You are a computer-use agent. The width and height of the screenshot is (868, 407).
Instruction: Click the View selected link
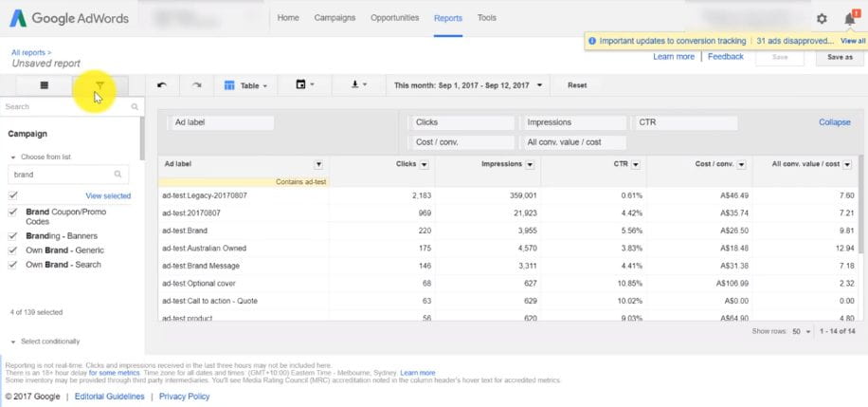pos(108,195)
